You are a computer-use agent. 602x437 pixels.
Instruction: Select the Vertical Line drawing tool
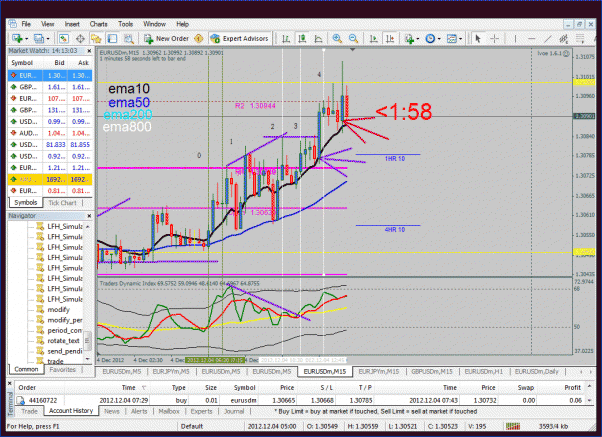(515, 38)
